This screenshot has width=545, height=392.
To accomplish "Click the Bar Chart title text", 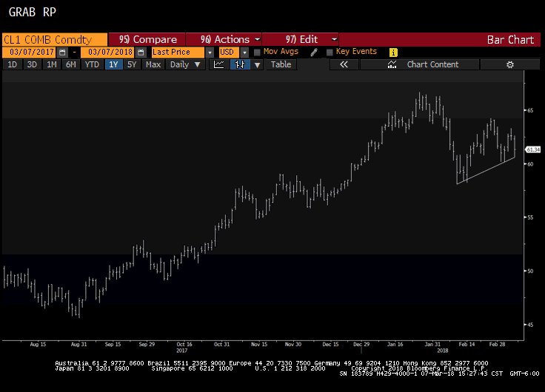I will pos(510,40).
